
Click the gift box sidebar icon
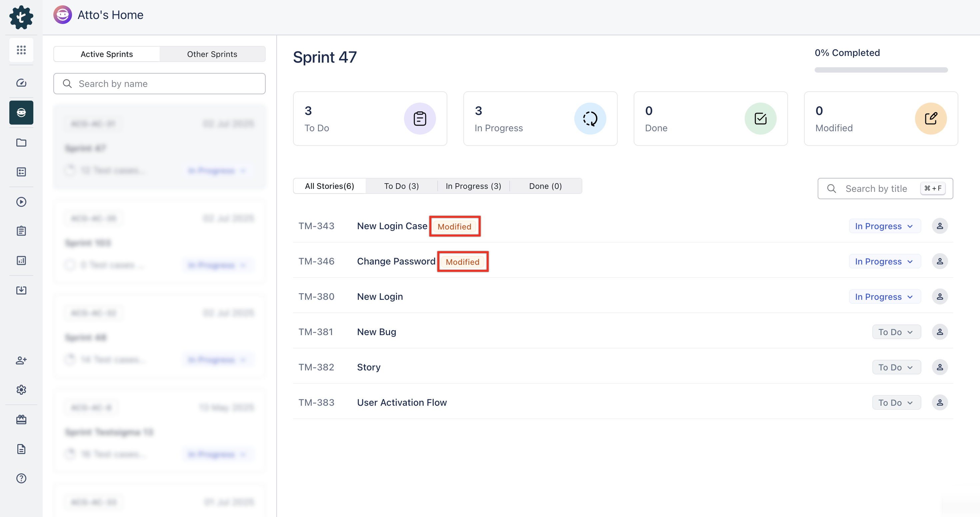[x=21, y=419]
